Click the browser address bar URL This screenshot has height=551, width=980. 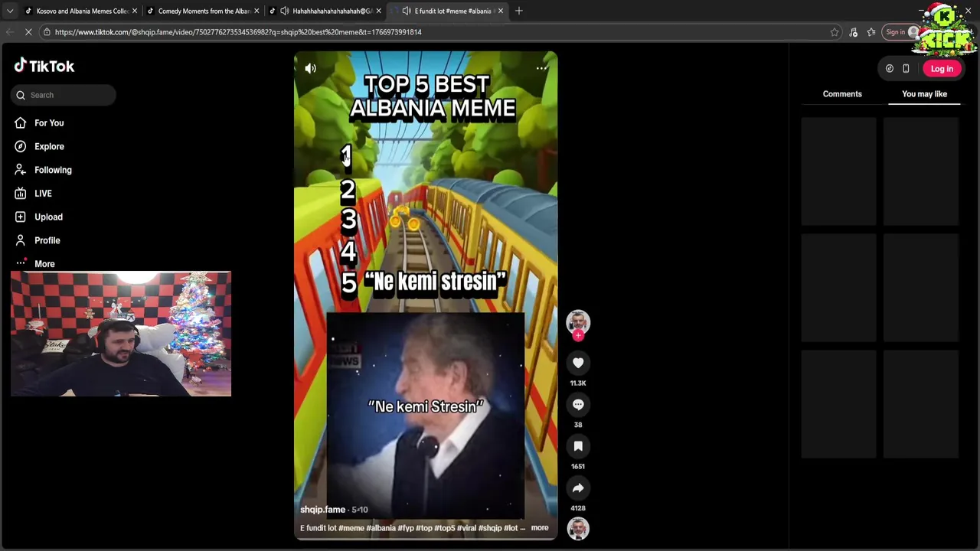click(x=238, y=32)
